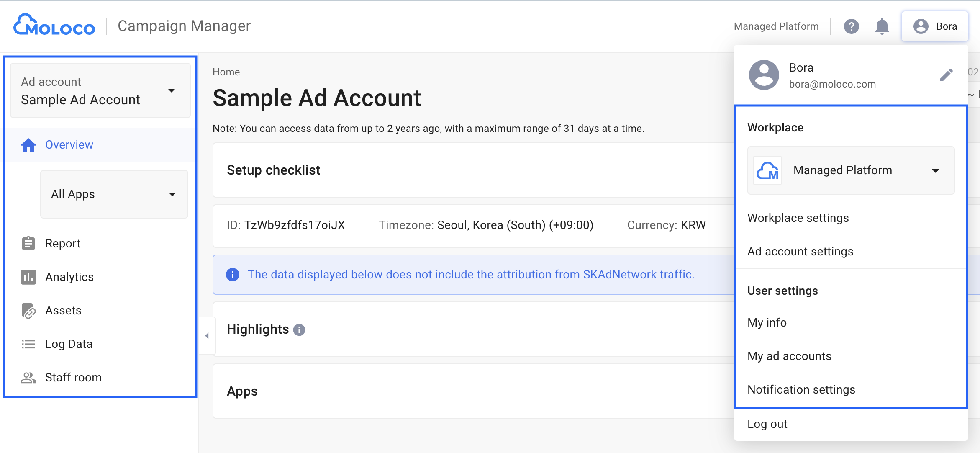This screenshot has height=453, width=980.
Task: Open Notification settings
Action: point(801,389)
